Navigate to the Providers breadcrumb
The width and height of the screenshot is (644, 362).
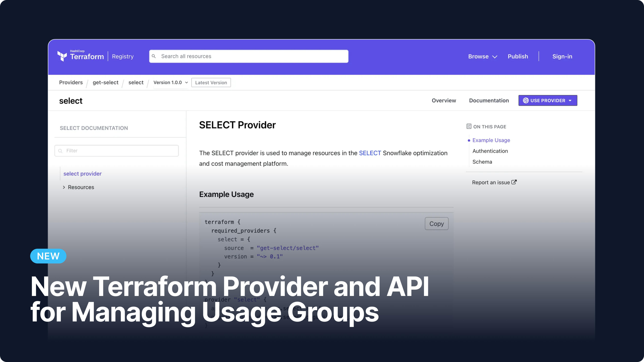pyautogui.click(x=71, y=82)
